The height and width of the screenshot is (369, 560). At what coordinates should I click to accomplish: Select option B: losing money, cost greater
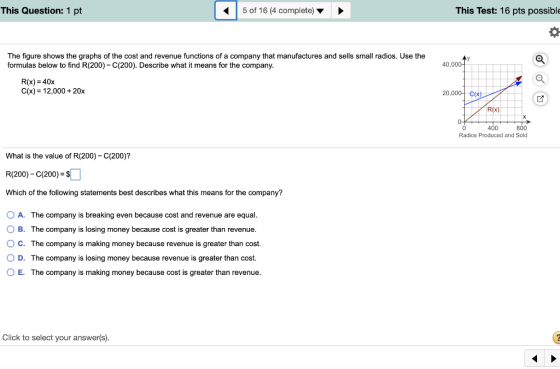coord(11,229)
